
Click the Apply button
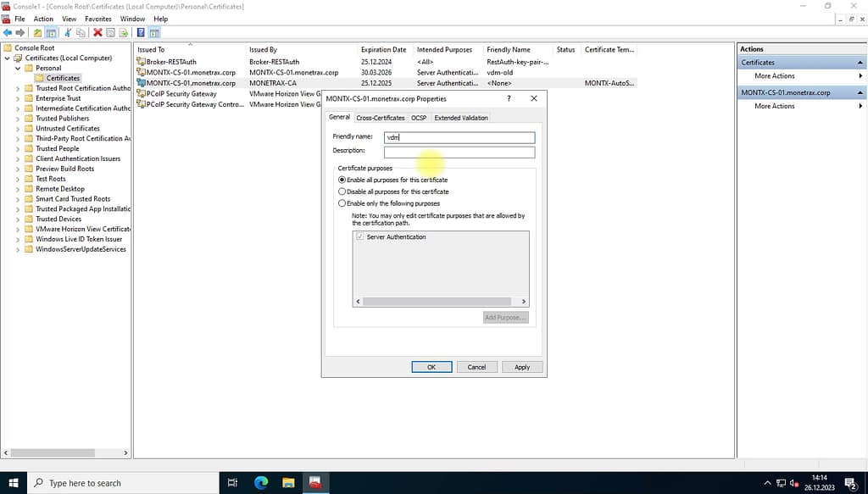tap(522, 367)
